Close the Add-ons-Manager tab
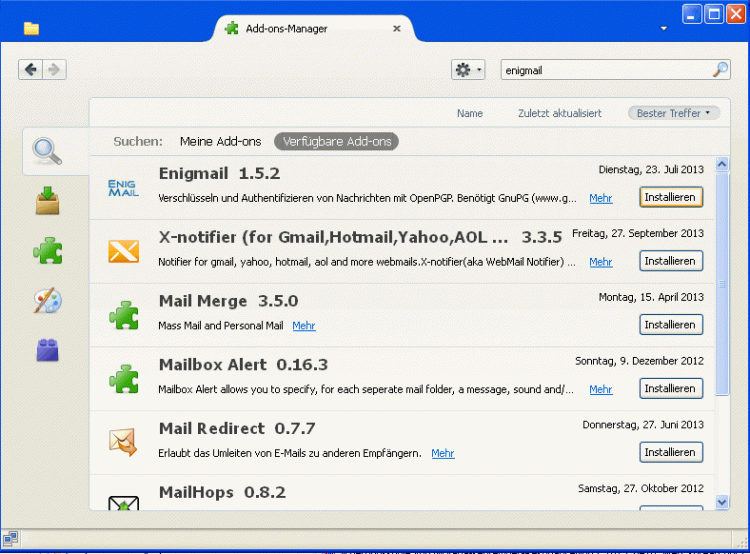This screenshot has width=750, height=554. [397, 28]
